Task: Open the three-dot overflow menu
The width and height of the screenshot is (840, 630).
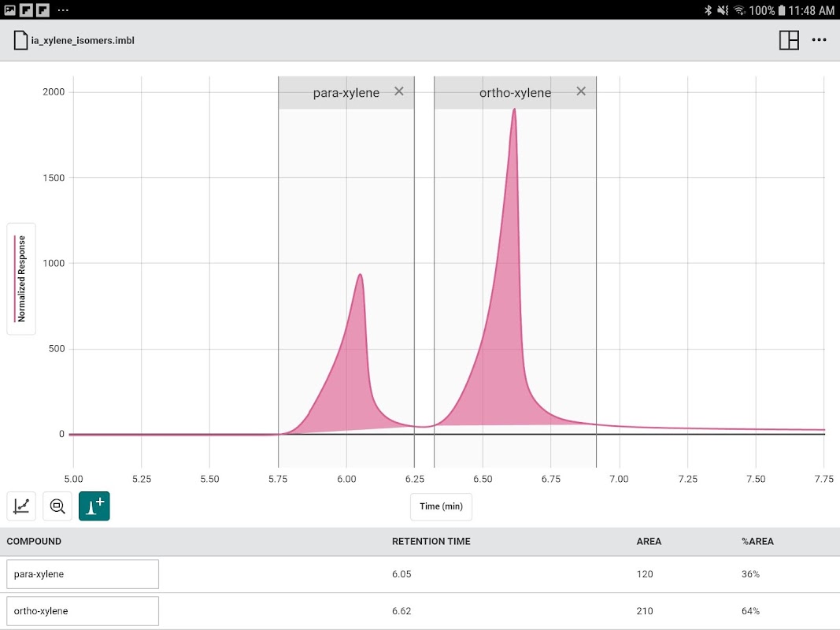Action: [819, 40]
